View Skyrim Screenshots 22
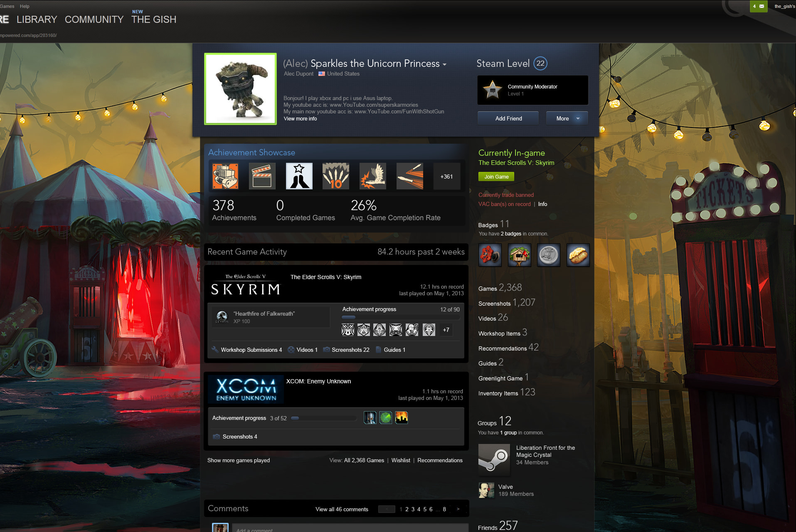Screen dimensions: 796x532 coord(350,350)
